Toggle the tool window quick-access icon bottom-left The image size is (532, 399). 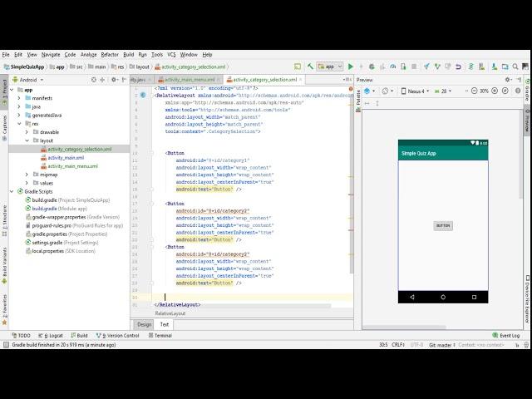(6, 345)
